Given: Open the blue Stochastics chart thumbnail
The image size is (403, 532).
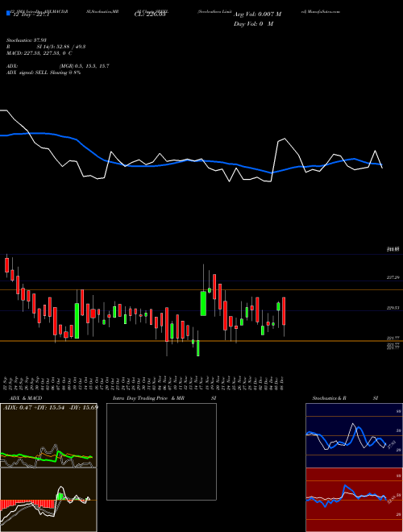Looking at the screenshot, I should (x=354, y=435).
